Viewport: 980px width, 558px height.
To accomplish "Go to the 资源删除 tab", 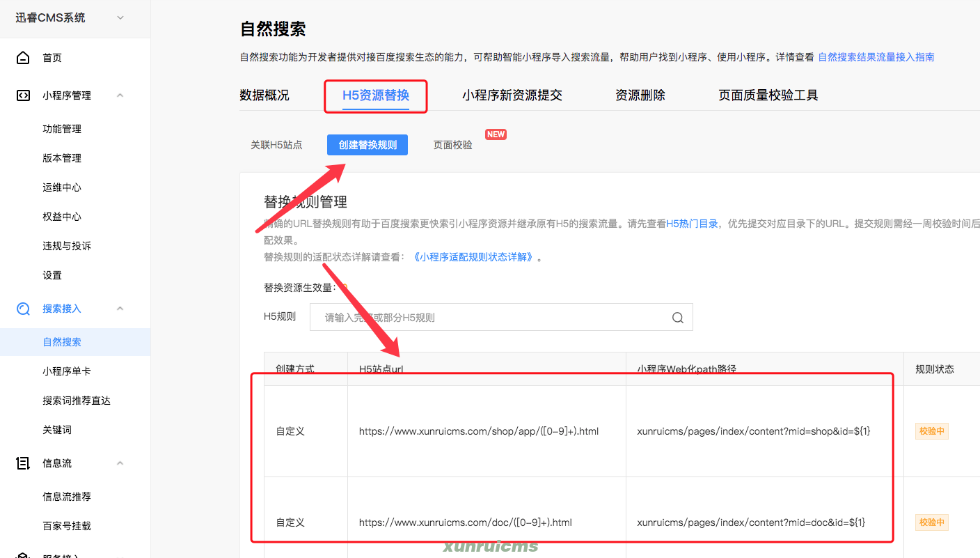I will click(640, 95).
